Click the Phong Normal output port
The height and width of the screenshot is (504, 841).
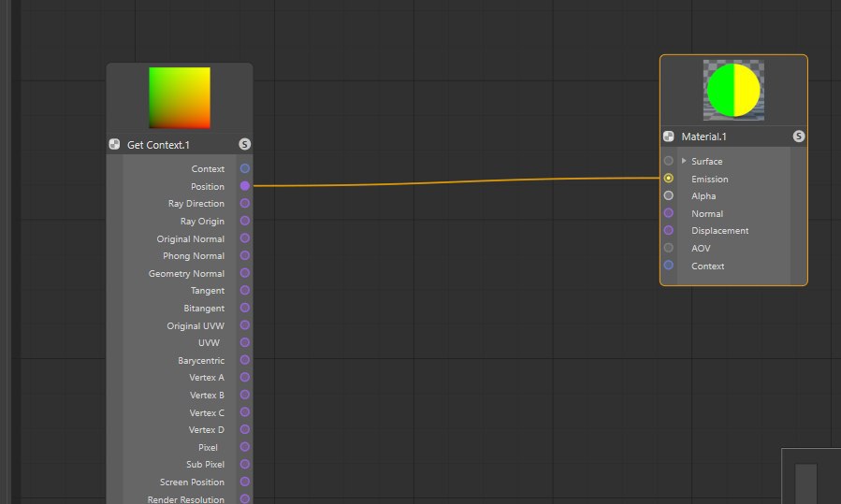tap(244, 256)
